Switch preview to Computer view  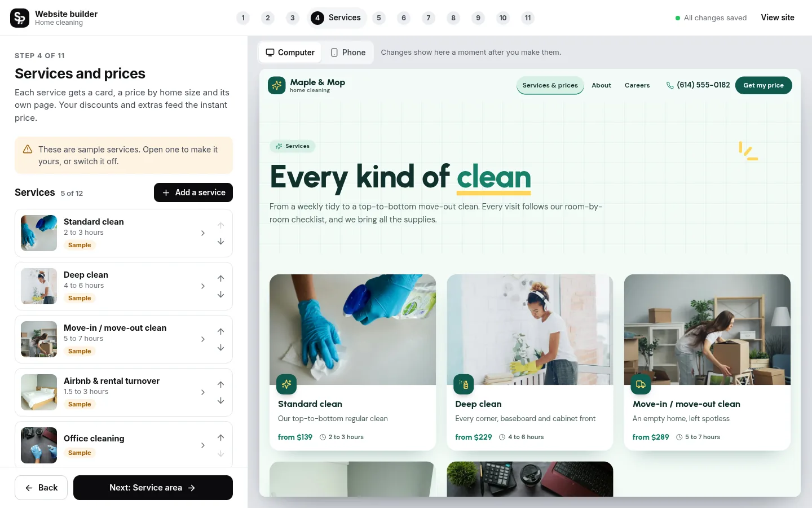pyautogui.click(x=290, y=52)
